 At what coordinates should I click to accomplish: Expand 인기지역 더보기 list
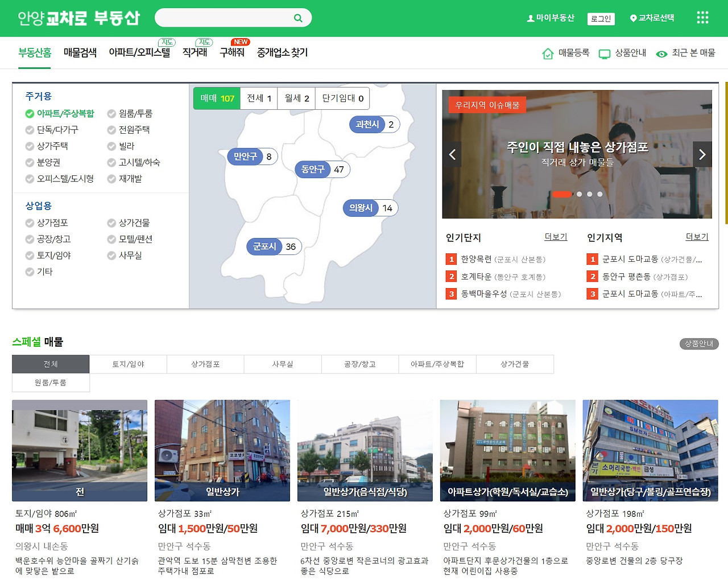click(x=697, y=237)
